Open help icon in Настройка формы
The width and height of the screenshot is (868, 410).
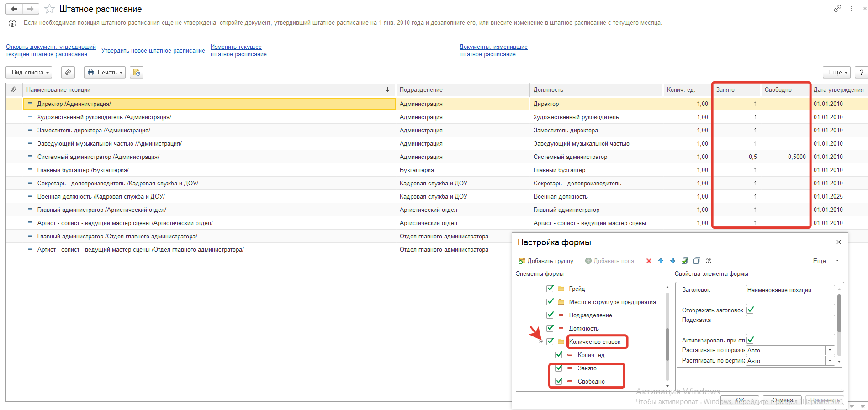click(x=709, y=261)
